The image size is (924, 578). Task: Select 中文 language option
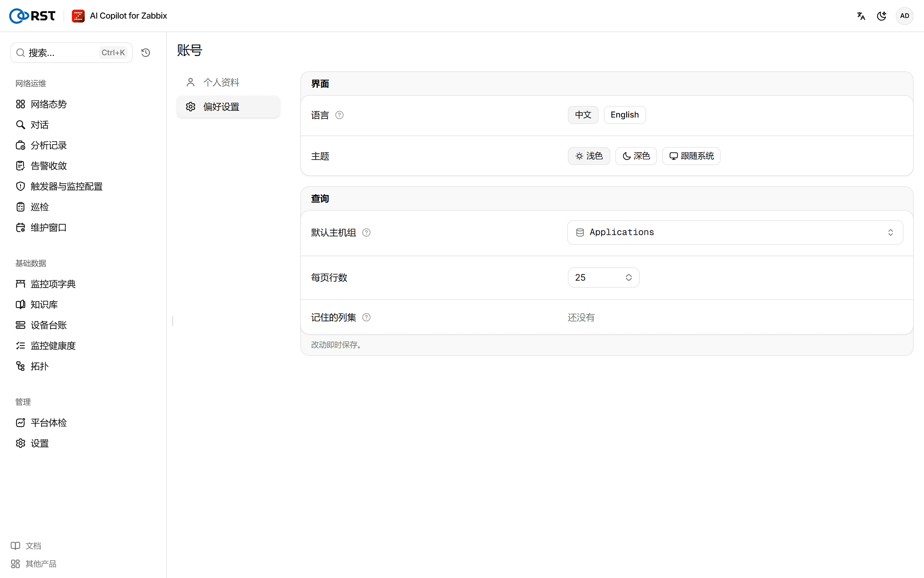pyautogui.click(x=583, y=115)
